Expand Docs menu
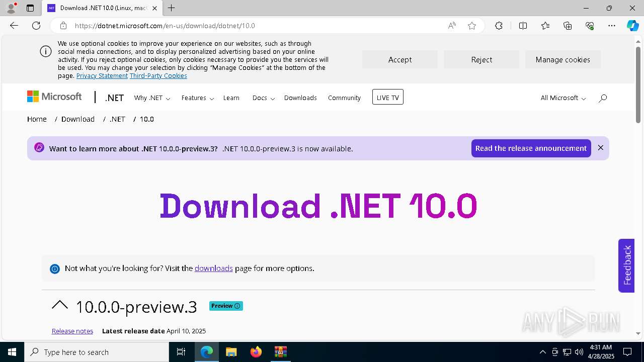The image size is (644, 362). coord(263,98)
